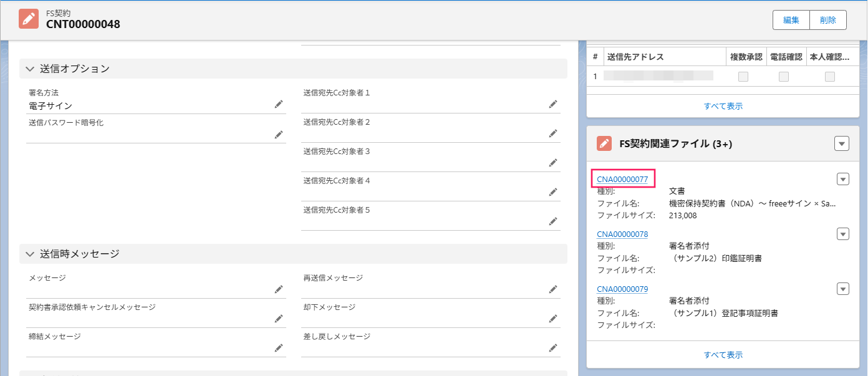
Task: Click the 複数承認 column header
Action: pos(746,57)
